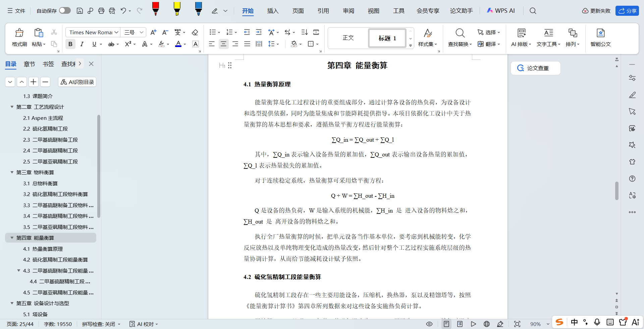Click the numbered list icon
Viewport: 644px width, 329px height.
pos(229,32)
